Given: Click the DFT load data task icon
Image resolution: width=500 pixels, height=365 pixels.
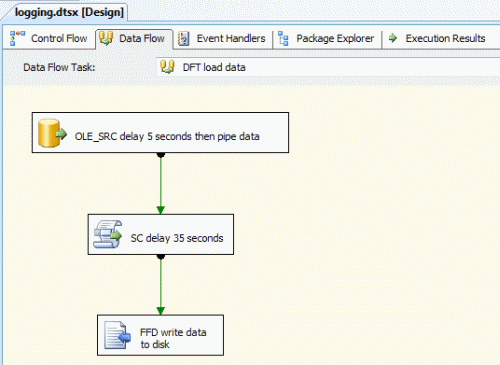Looking at the screenshot, I should click(167, 67).
